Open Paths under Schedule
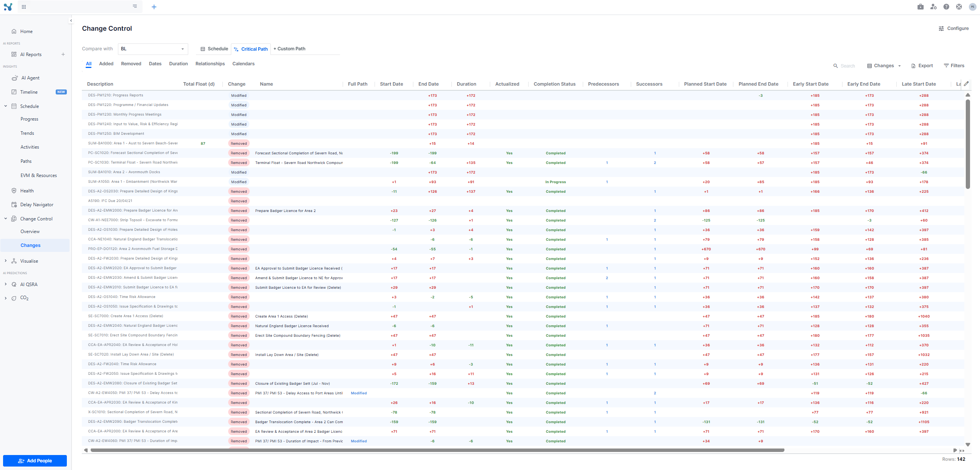The image size is (980, 470). [x=26, y=161]
